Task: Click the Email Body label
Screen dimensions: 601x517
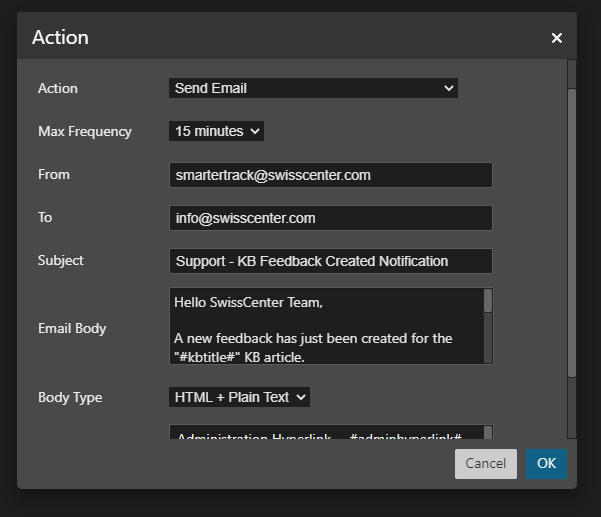Action: point(72,328)
